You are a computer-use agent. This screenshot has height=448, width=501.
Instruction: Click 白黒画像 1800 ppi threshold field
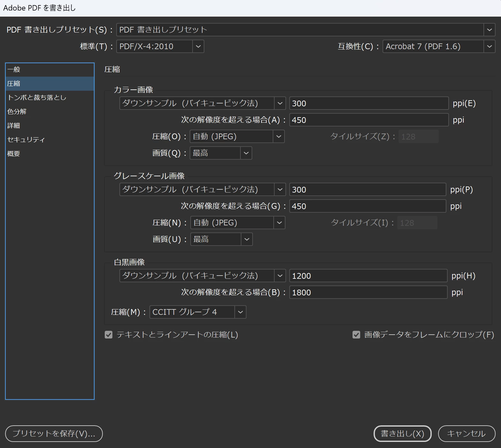click(x=368, y=292)
